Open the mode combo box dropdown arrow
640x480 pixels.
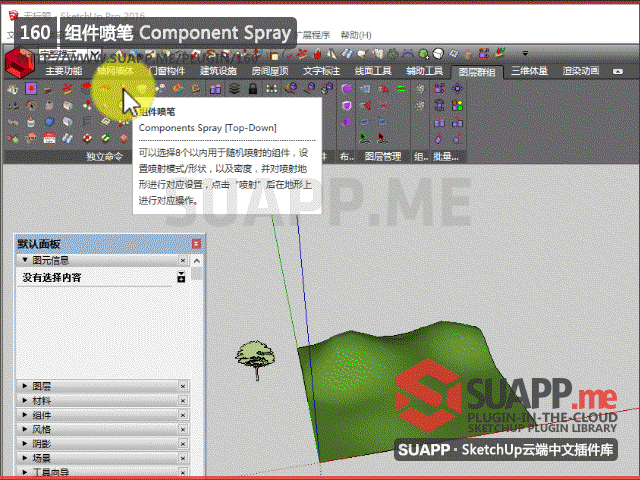pos(95,53)
